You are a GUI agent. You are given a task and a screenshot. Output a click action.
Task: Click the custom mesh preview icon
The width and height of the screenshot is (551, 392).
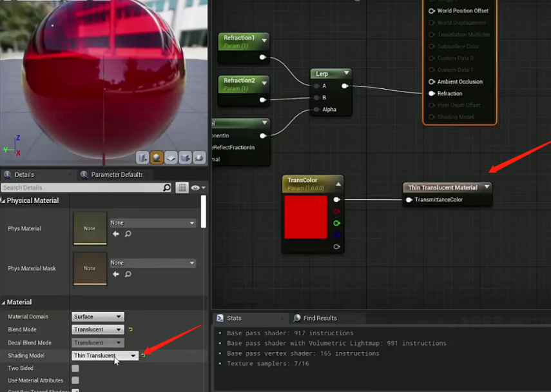(199, 157)
